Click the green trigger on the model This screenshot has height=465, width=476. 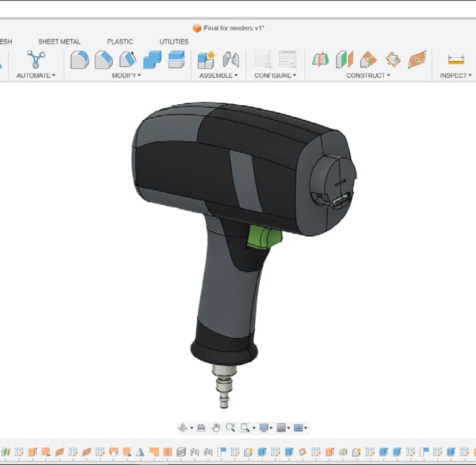[263, 237]
